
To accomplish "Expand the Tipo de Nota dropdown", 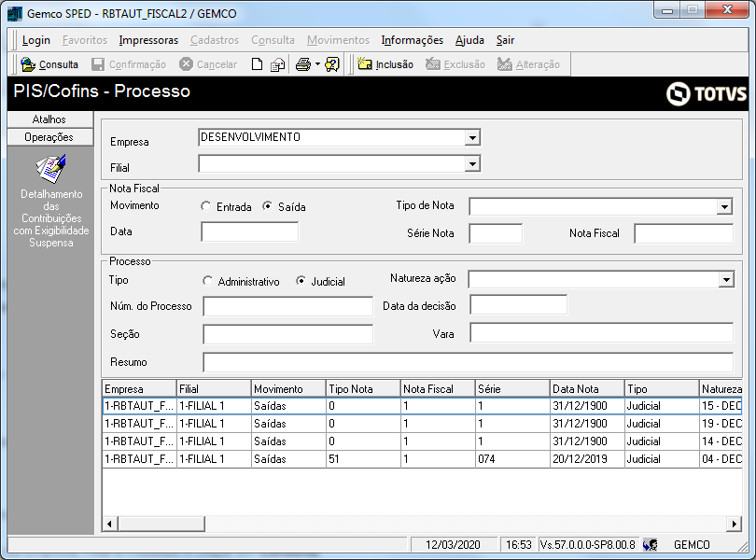I will 724,207.
